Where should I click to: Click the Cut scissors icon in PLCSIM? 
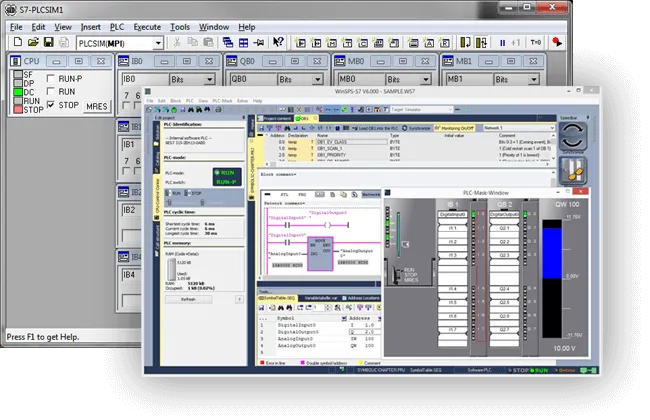177,42
